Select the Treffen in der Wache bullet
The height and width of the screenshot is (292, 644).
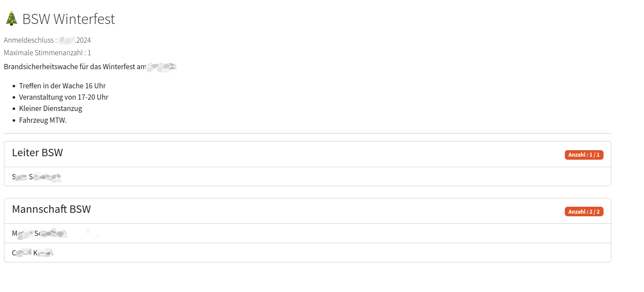click(x=62, y=86)
